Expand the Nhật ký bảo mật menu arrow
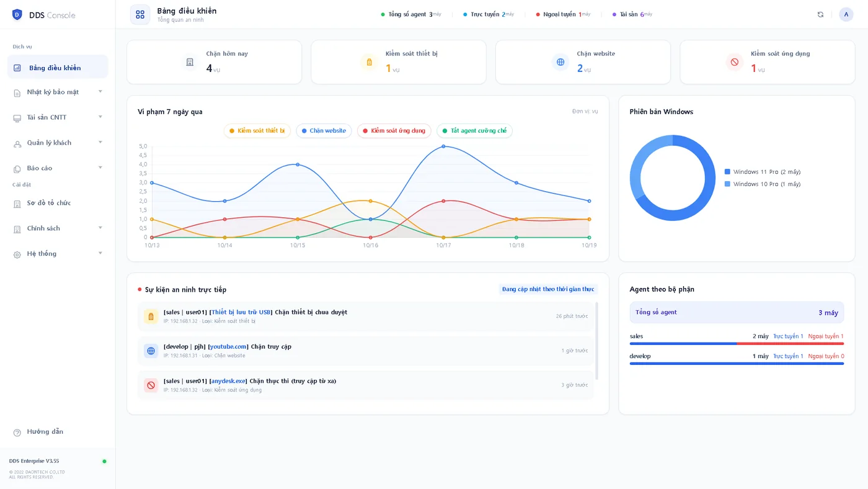 100,92
